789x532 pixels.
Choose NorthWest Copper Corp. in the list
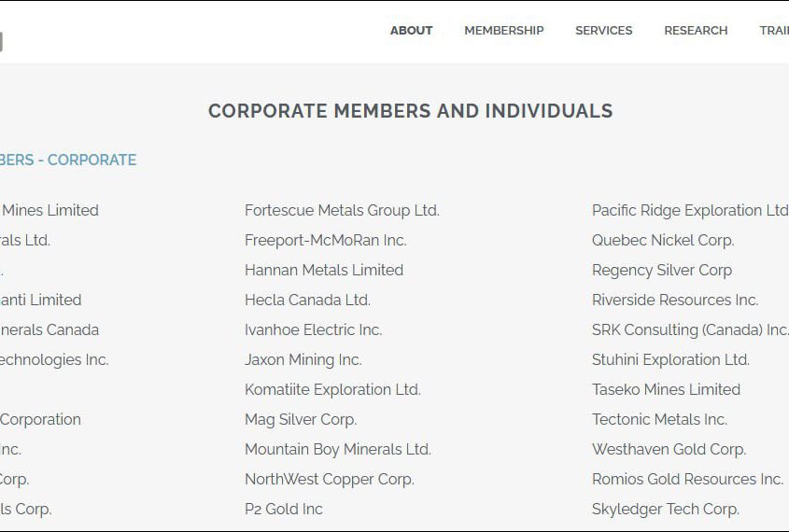(329, 479)
